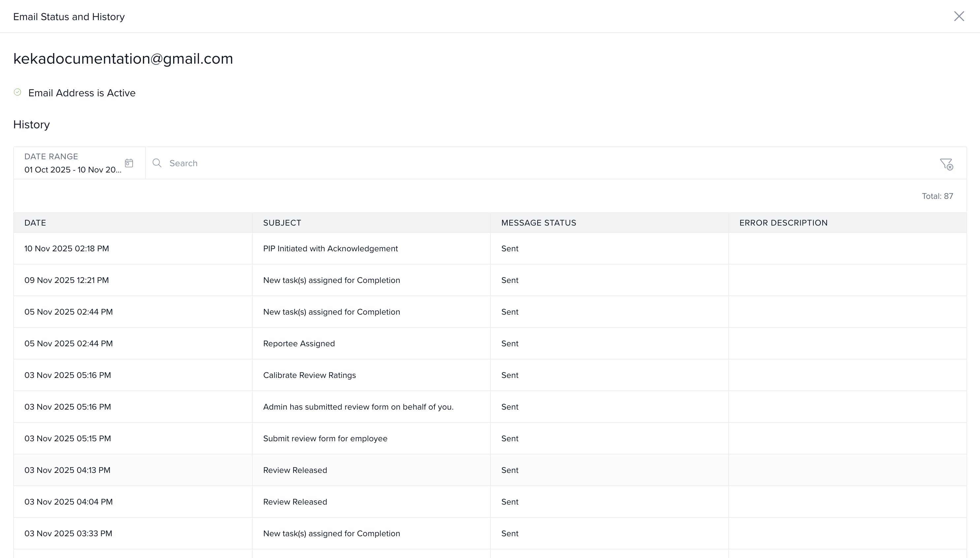Image resolution: width=980 pixels, height=558 pixels.
Task: Click the kekadocumentation@gmail.com email heading
Action: click(x=123, y=59)
